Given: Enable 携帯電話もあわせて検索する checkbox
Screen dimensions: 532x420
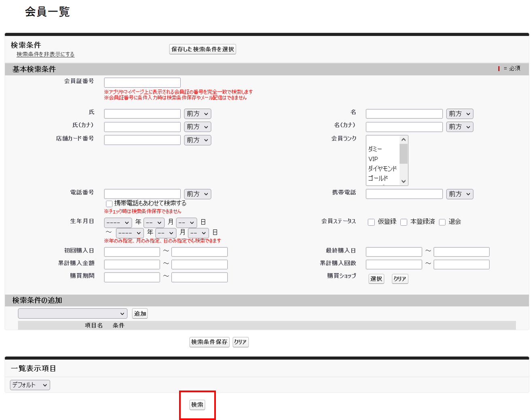Looking at the screenshot, I should (109, 203).
